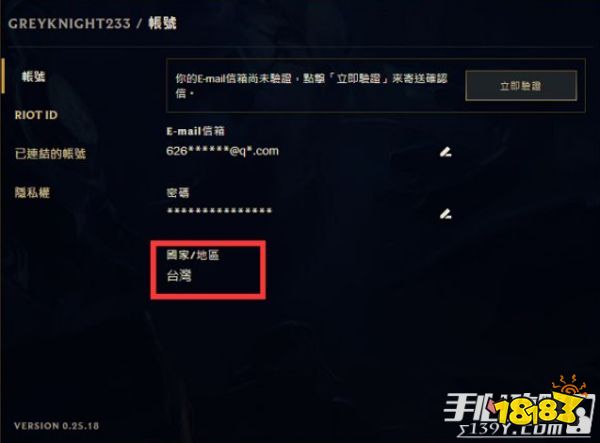This screenshot has height=443, width=600.
Task: Select the 帳號 sidebar tab
Action: click(x=33, y=77)
